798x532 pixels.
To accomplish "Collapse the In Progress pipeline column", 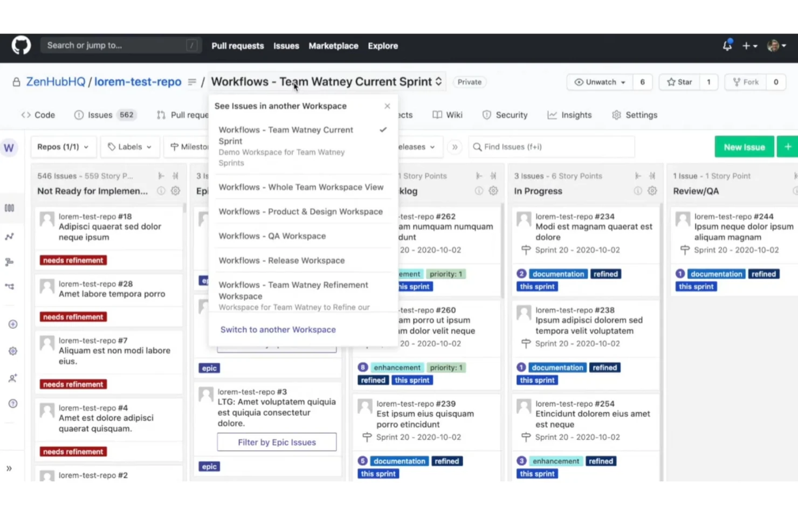I will coord(638,176).
